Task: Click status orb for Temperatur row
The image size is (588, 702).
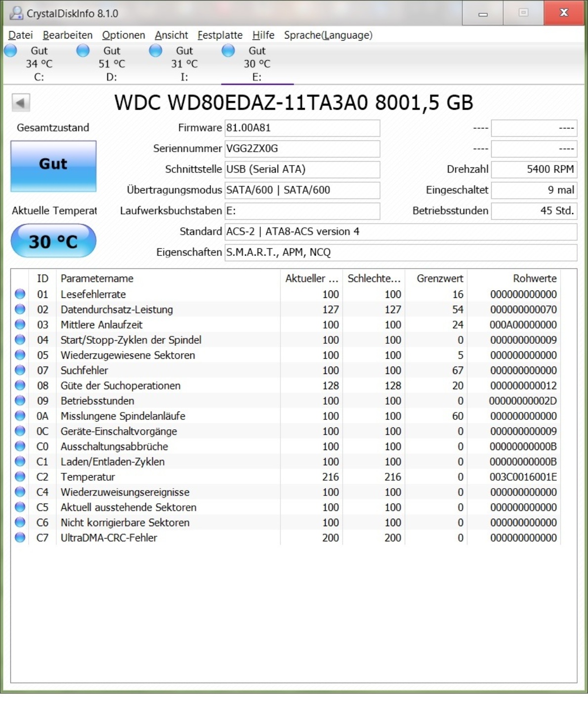Action: click(x=20, y=477)
